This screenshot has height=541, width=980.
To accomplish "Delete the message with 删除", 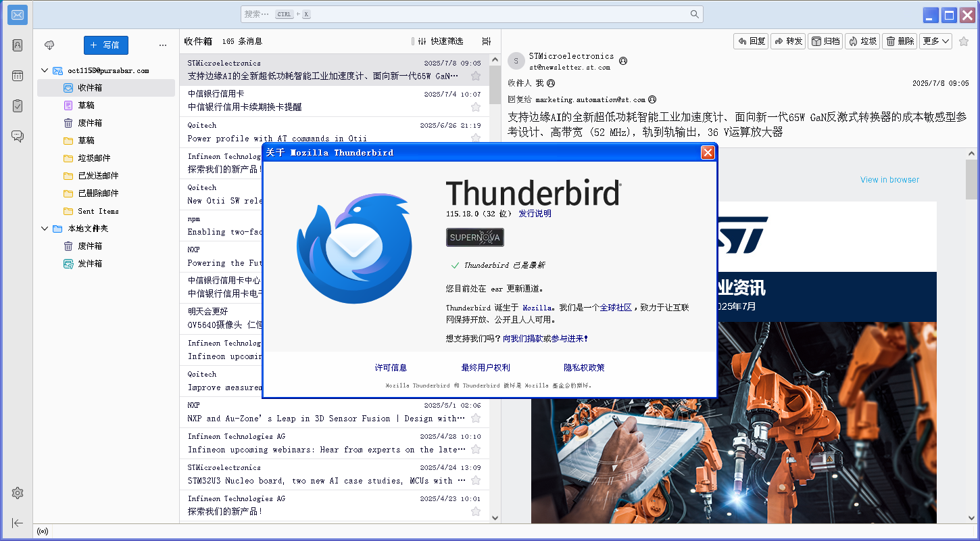I will point(900,41).
